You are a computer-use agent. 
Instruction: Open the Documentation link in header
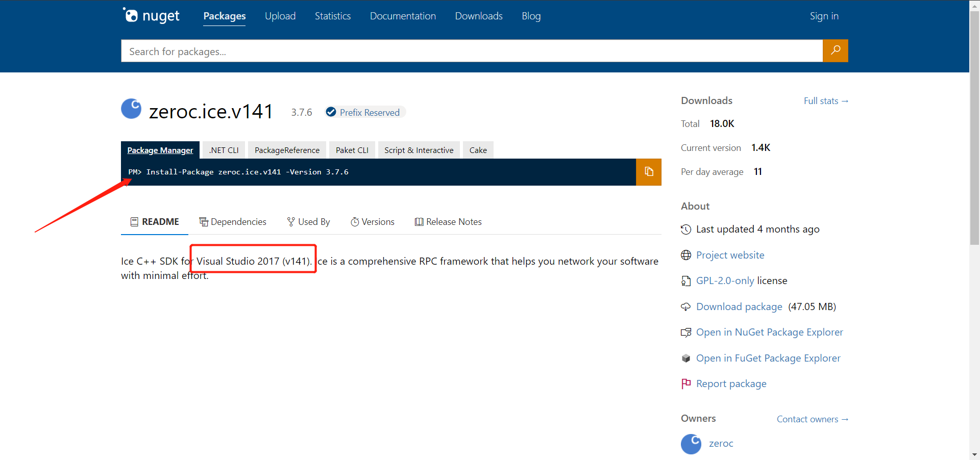pos(403,16)
